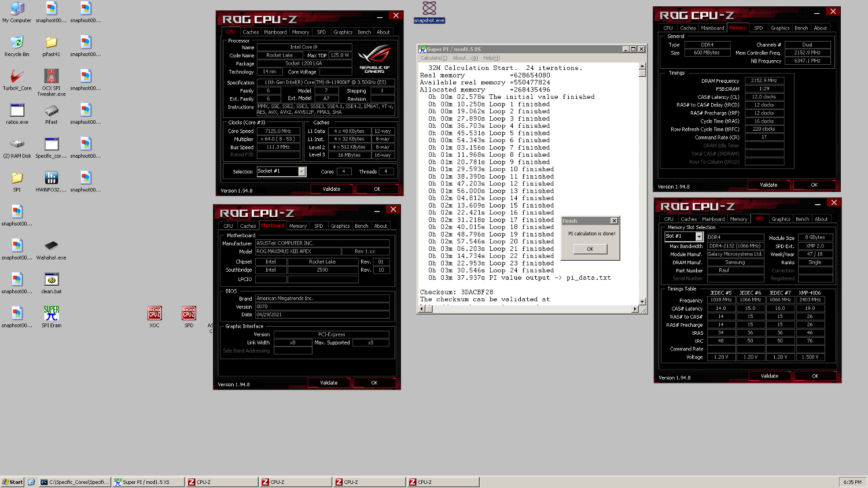Viewport: 868px width, 488px height.
Task: Click the Checksum: 3DACBF28 line in Super PI
Action: (x=457, y=293)
